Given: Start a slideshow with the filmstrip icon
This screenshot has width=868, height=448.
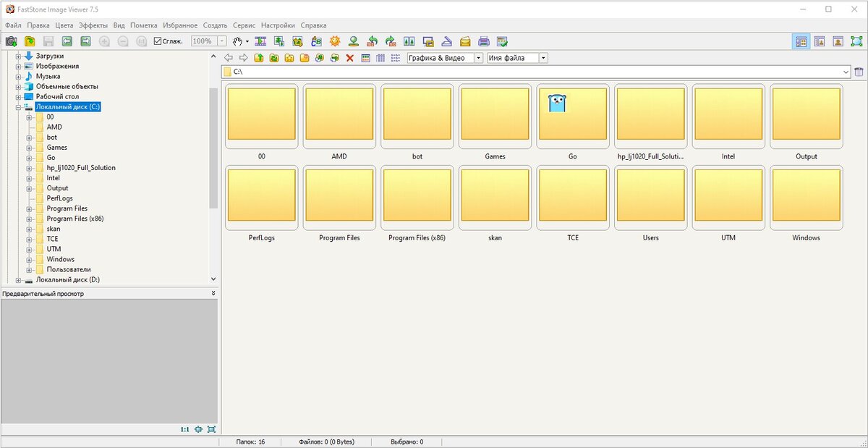Looking at the screenshot, I should click(x=260, y=41).
